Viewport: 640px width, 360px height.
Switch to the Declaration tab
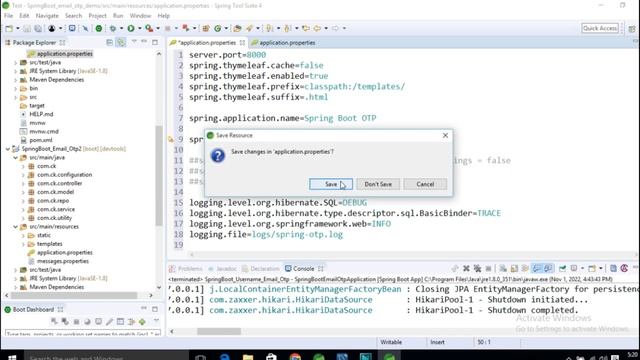[260, 269]
